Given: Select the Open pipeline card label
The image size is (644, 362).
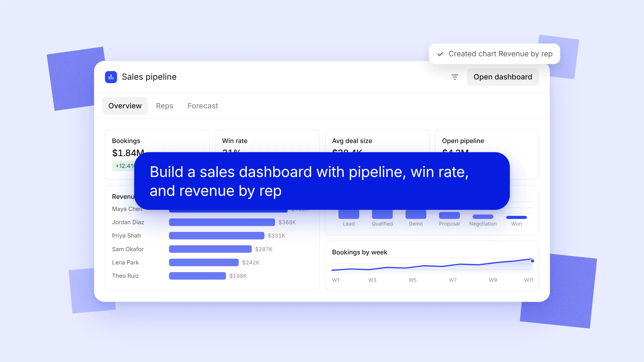Looking at the screenshot, I should (463, 141).
